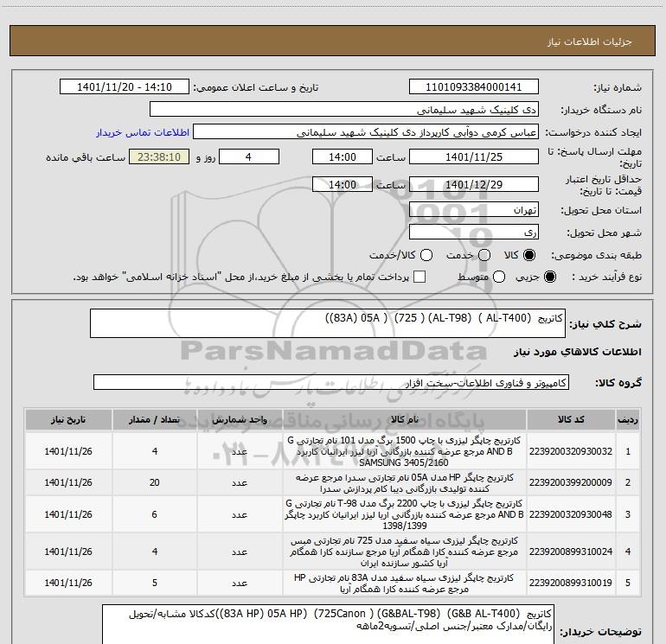This screenshot has height=644, width=666.
Task: Click the واحد شمارش column header
Action: click(x=240, y=420)
